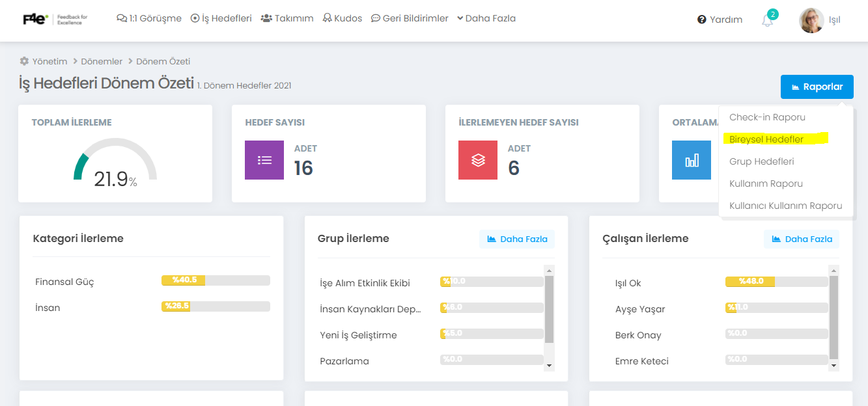868x406 pixels.
Task: Open the notification bell icon
Action: (x=768, y=20)
